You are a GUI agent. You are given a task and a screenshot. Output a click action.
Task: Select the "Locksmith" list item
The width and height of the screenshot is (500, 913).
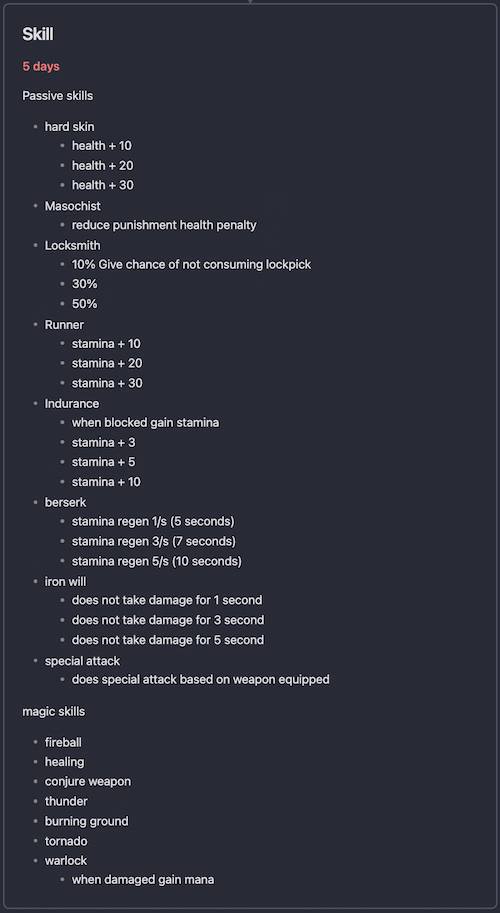pos(72,246)
